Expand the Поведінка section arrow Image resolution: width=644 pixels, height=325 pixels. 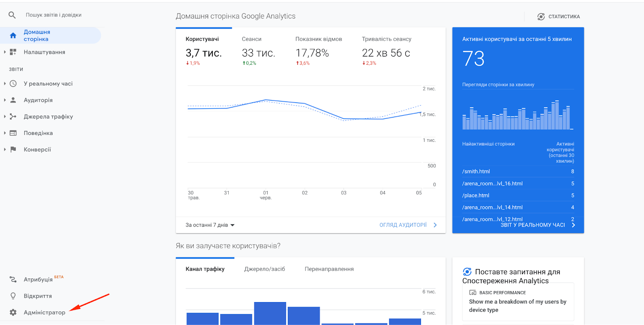click(5, 133)
